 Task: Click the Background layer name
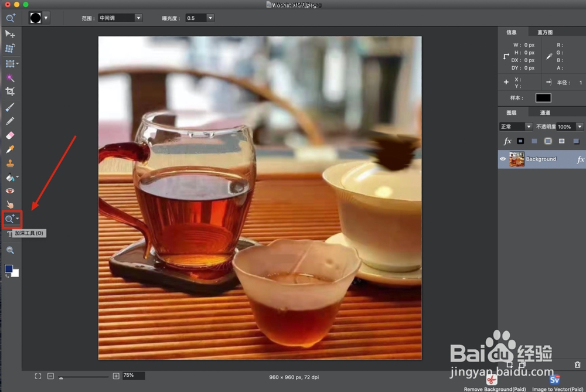pyautogui.click(x=541, y=159)
